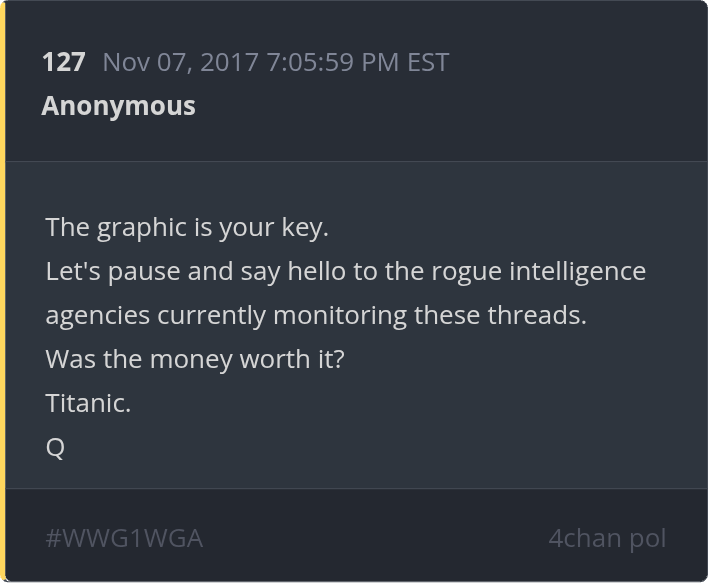Open the 4chan pol source label

point(606,538)
